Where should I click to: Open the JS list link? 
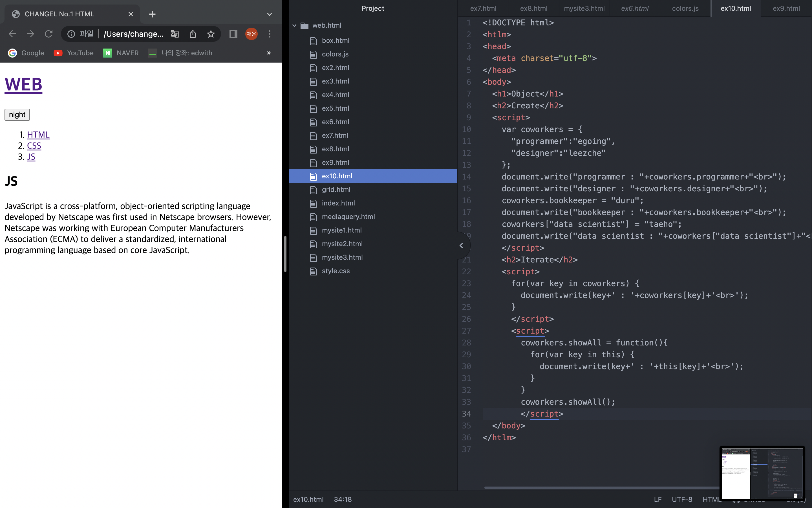[x=31, y=157]
